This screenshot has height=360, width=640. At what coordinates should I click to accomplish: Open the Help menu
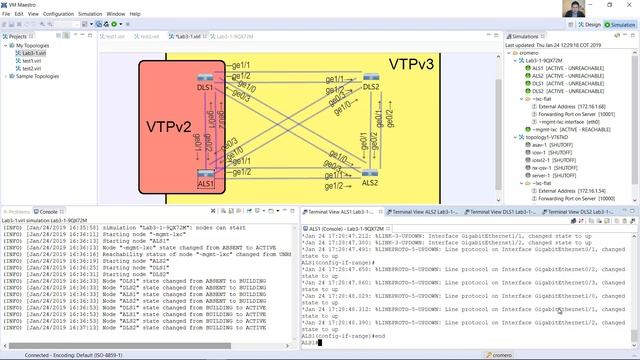point(135,14)
